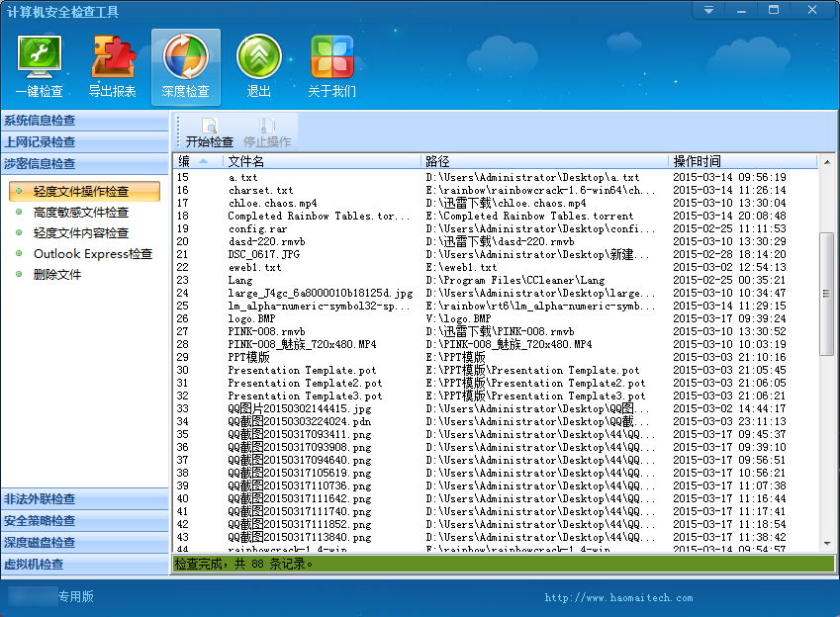Expand the 上网记录检查 section
The image size is (840, 617).
point(85,142)
